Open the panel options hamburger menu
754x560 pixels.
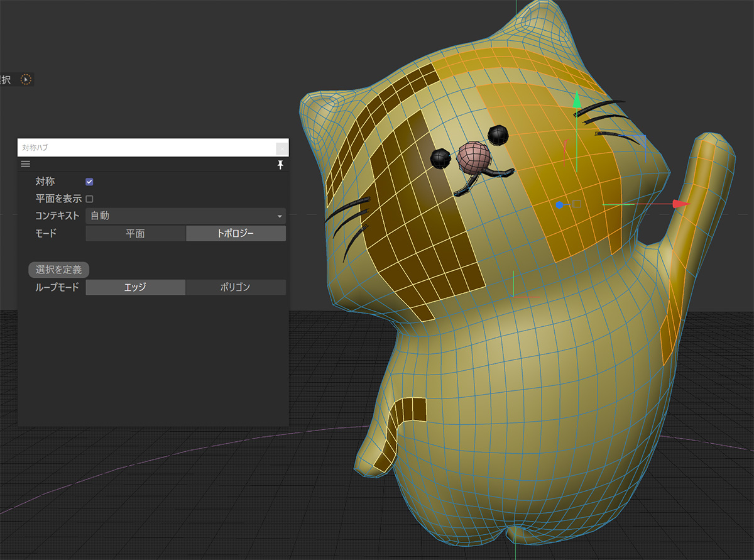[x=25, y=164]
